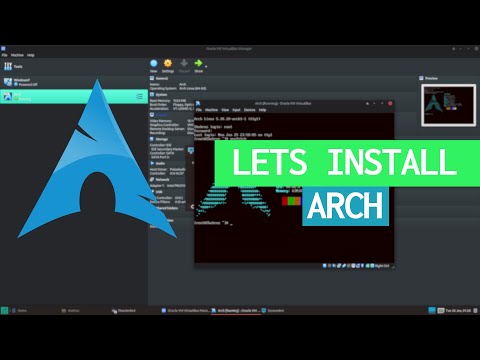
Task: Open File menu in VirtualBox Manager
Action: coord(4,55)
